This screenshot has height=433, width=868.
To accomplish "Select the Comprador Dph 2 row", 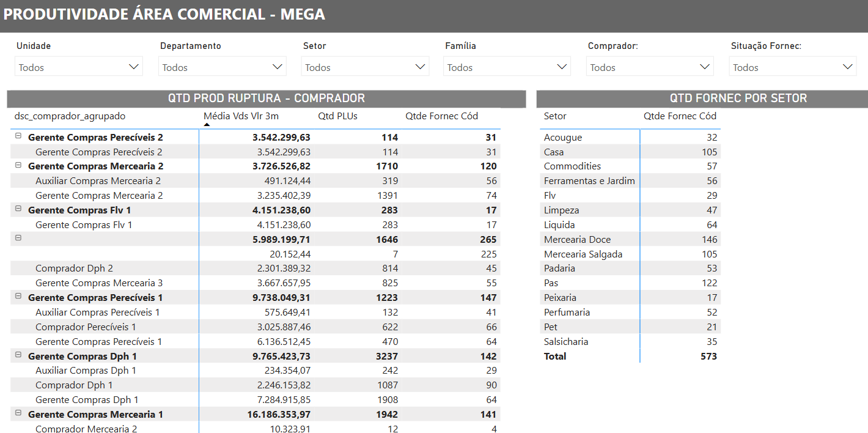I will coord(256,268).
